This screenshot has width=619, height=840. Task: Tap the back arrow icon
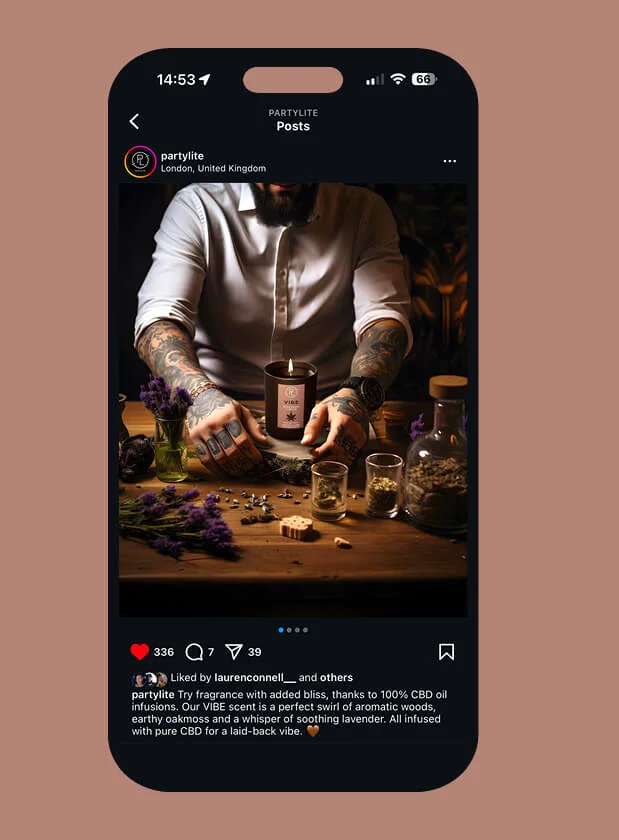(134, 121)
